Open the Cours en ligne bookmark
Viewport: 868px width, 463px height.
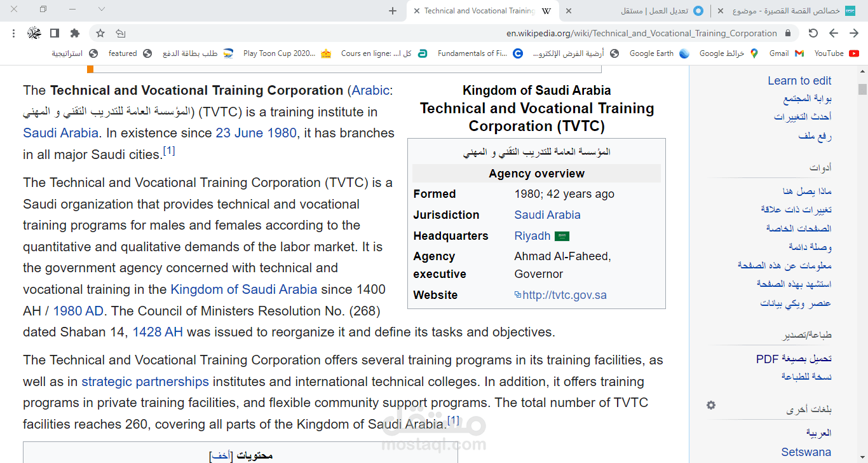384,53
